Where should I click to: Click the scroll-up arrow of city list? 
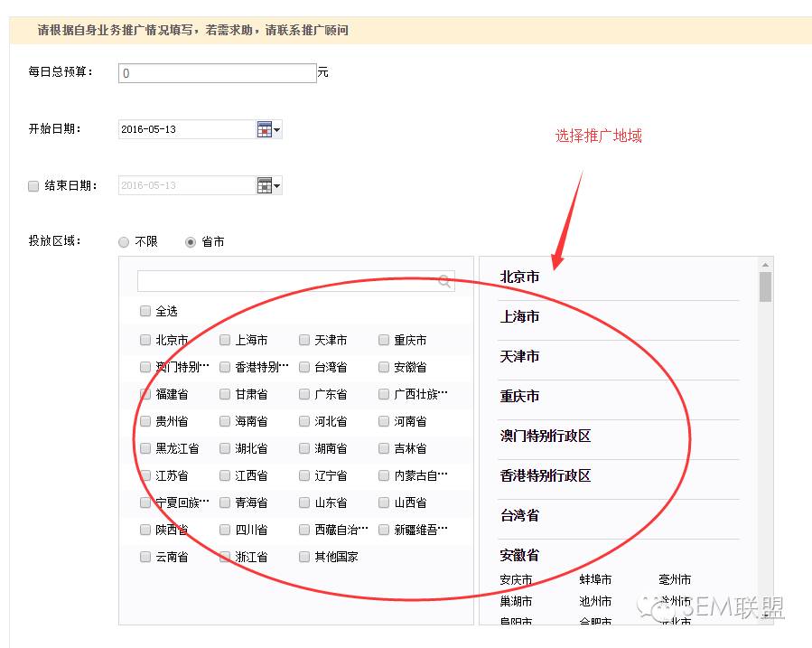pyautogui.click(x=765, y=265)
